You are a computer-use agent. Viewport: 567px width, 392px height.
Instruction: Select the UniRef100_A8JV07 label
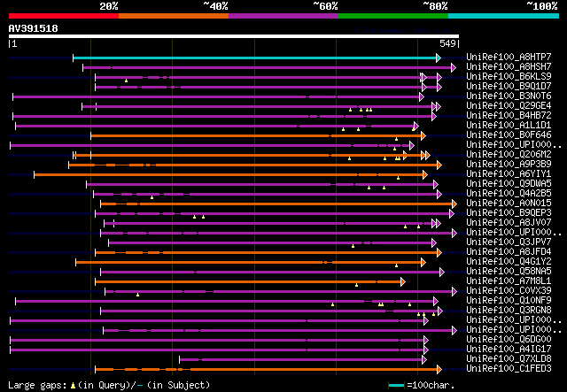509,223
